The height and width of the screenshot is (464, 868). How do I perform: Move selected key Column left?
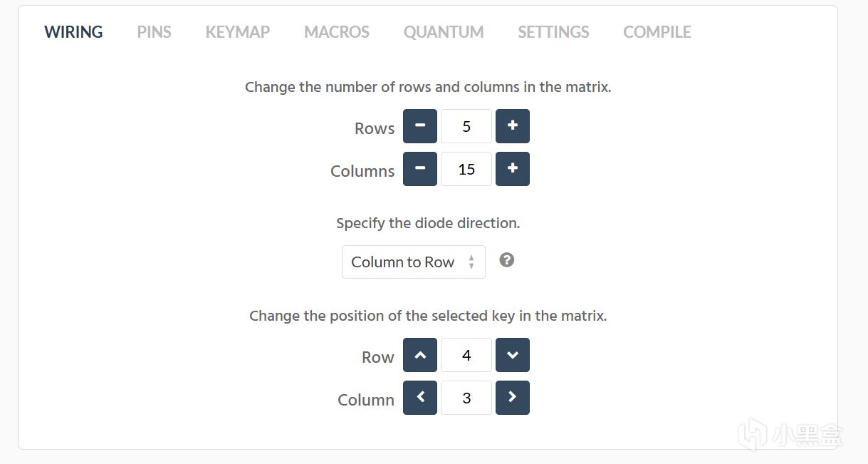click(420, 398)
